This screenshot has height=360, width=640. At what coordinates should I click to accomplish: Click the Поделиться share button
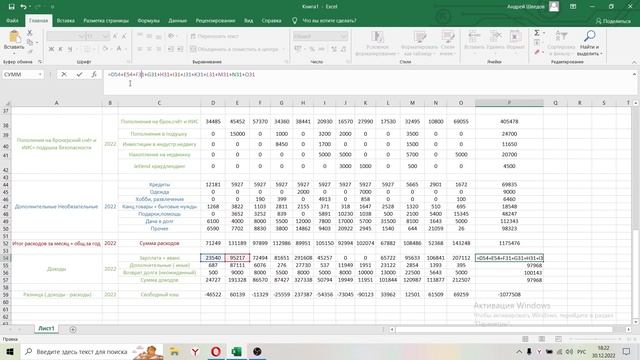point(613,21)
